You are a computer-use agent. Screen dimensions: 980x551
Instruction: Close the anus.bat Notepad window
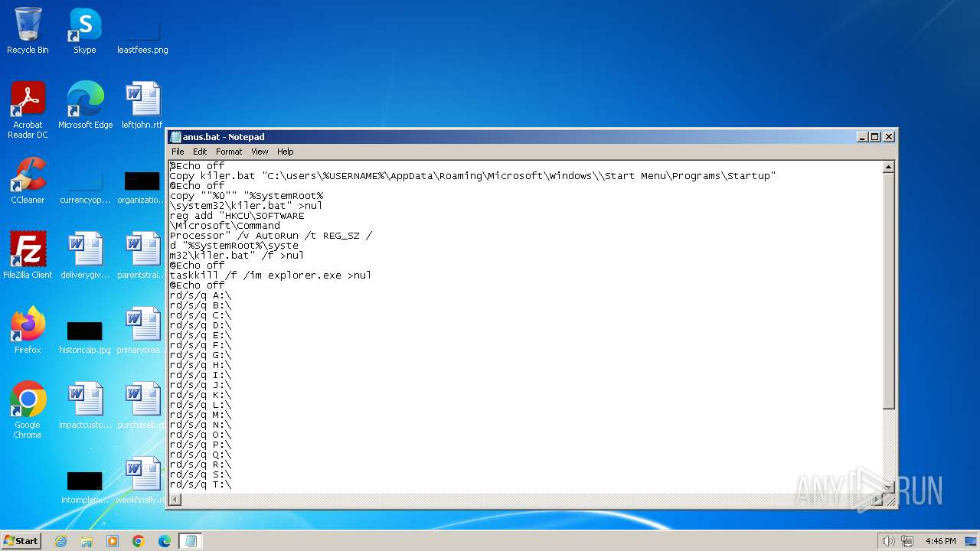click(889, 137)
